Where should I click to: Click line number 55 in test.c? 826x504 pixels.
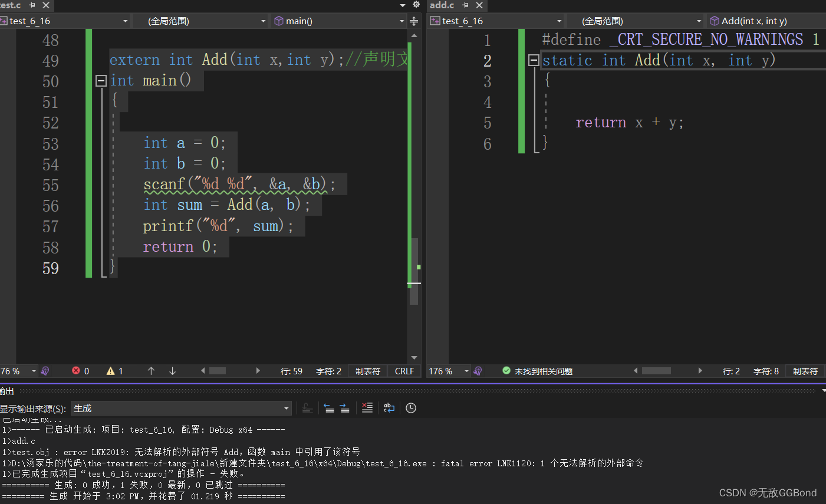(x=50, y=185)
